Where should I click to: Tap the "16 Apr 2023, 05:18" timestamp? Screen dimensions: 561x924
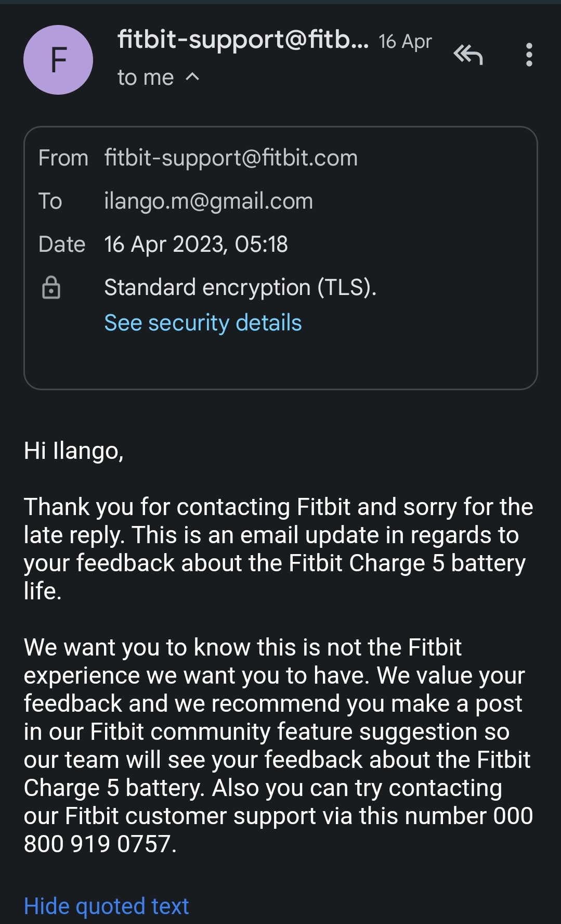[x=196, y=244]
